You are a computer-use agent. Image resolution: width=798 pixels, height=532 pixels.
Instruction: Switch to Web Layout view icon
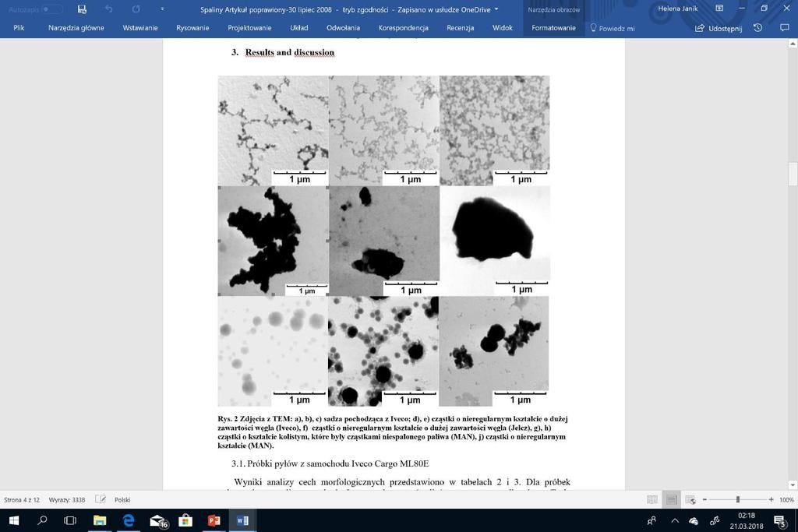(x=690, y=500)
